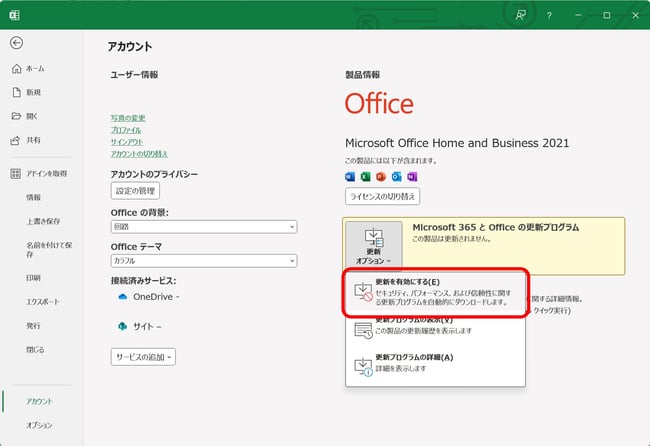Open the 印刷 item in sidebar
The width and height of the screenshot is (650, 446).
(33, 278)
